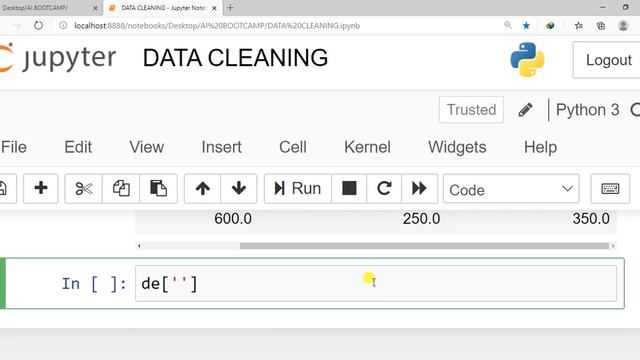The height and width of the screenshot is (360, 640).
Task: Click the Python logo icon
Action: (x=527, y=60)
